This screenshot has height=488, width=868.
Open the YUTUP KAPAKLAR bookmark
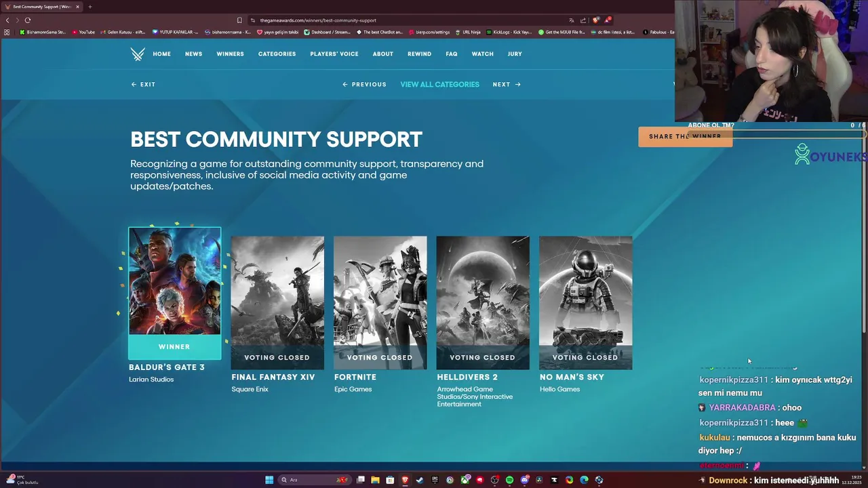[x=175, y=32]
